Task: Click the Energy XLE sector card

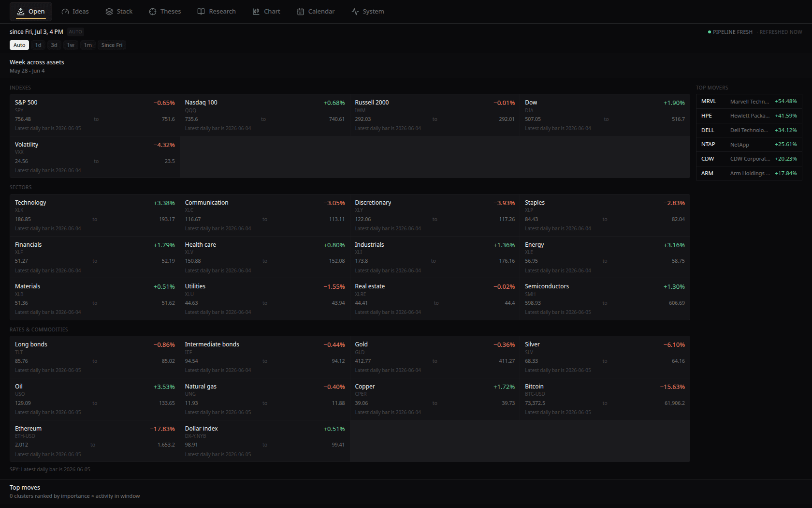Action: (x=605, y=257)
